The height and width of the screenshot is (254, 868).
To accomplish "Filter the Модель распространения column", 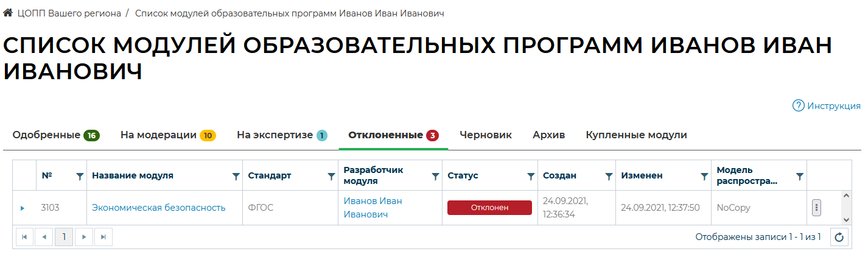I will (800, 176).
